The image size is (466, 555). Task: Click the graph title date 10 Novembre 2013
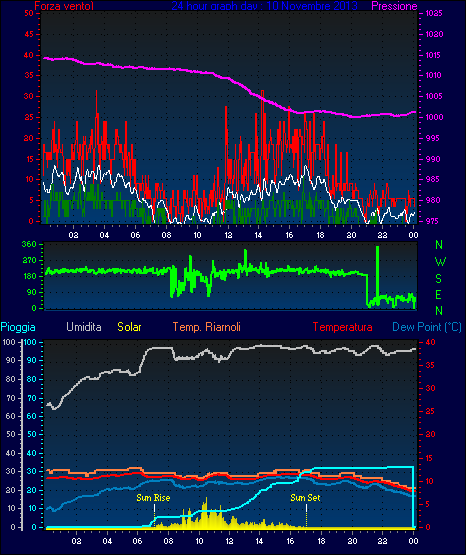[x=312, y=6]
